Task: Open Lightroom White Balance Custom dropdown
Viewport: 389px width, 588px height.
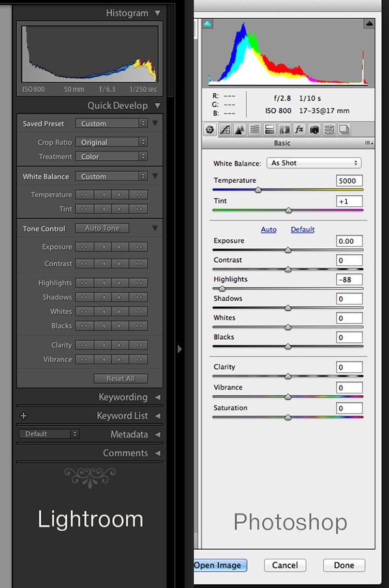Action: click(112, 176)
